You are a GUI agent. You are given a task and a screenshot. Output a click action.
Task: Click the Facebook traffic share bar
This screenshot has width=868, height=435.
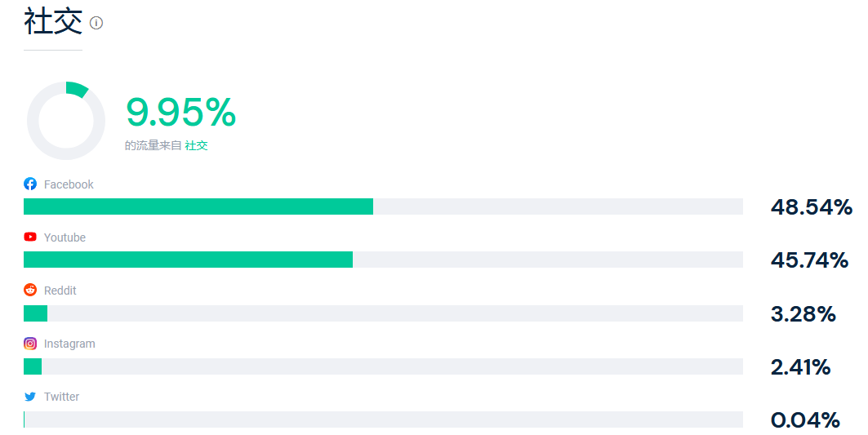pyautogui.click(x=383, y=206)
